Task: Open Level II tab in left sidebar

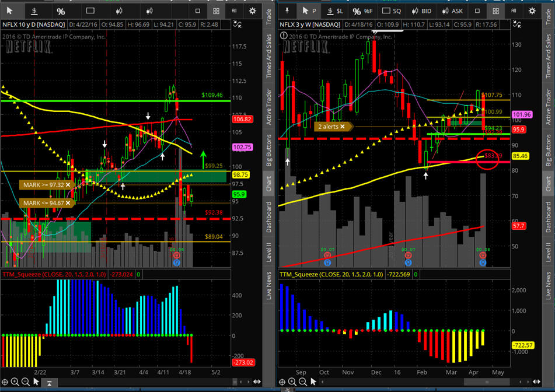Action: [268, 252]
